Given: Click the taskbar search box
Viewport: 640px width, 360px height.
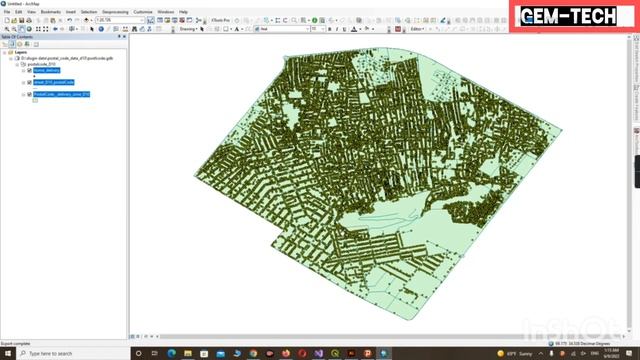Looking at the screenshot, I should pyautogui.click(x=73, y=353).
